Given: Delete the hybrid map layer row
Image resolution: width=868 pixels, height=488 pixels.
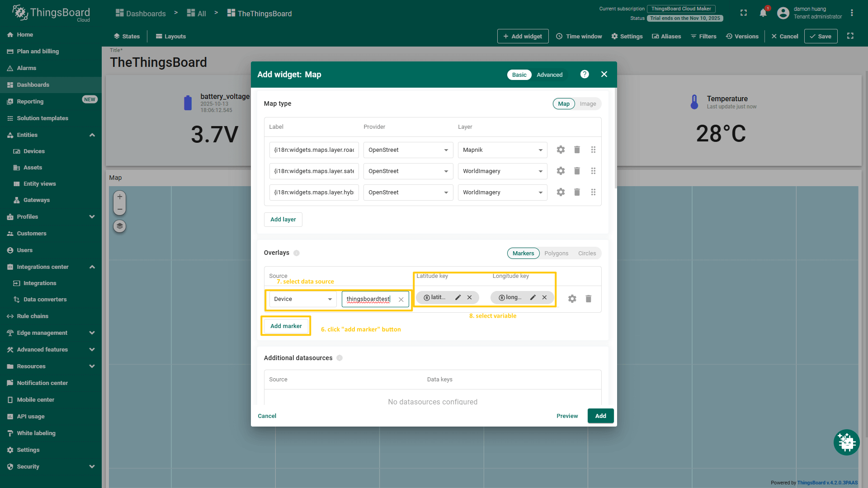Looking at the screenshot, I should click(x=577, y=192).
